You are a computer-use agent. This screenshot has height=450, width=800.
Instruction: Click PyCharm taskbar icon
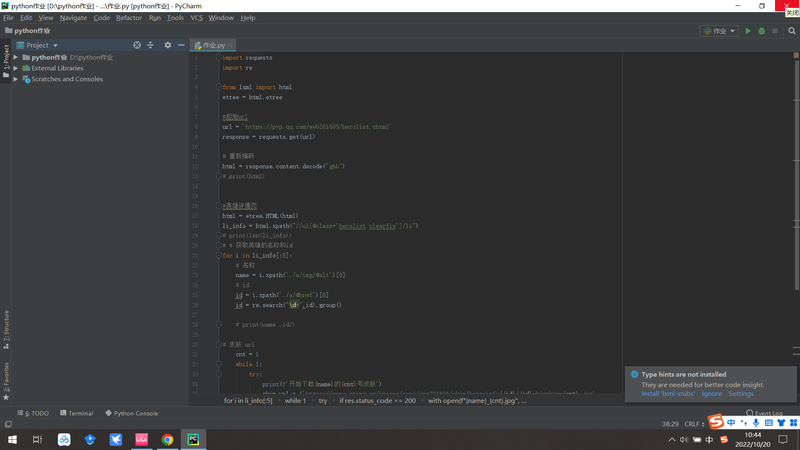coord(193,440)
